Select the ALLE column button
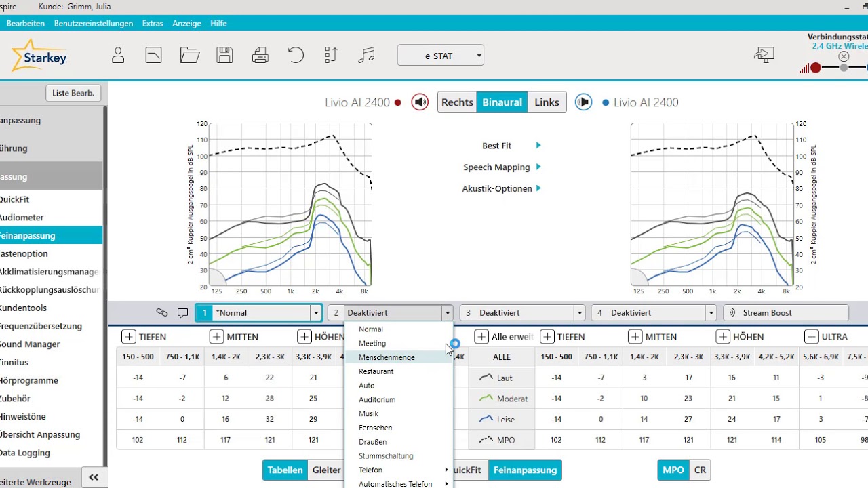868x488 pixels. click(502, 357)
